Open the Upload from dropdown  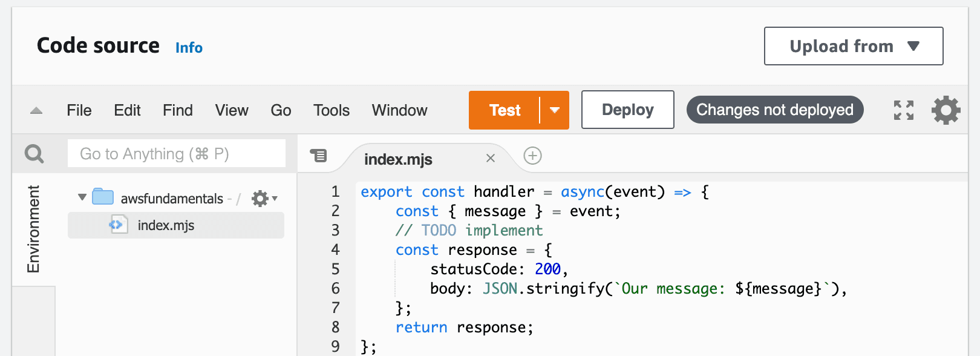(854, 46)
